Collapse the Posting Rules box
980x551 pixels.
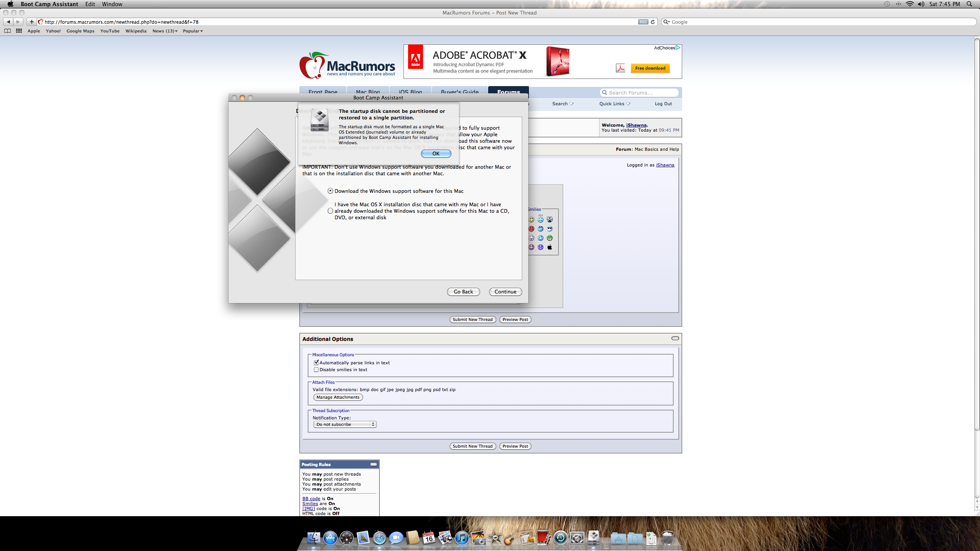(x=374, y=464)
